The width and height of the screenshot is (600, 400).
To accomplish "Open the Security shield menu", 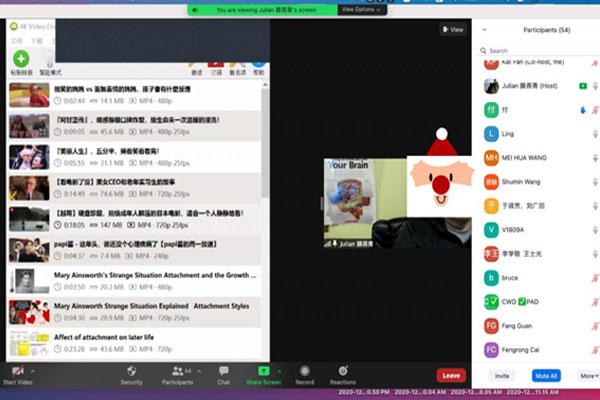I will (x=131, y=371).
